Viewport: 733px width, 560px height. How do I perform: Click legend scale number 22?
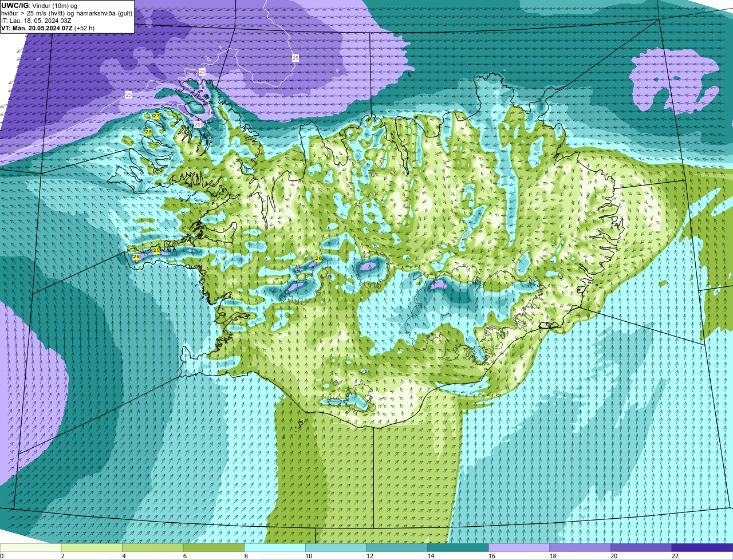pos(675,556)
